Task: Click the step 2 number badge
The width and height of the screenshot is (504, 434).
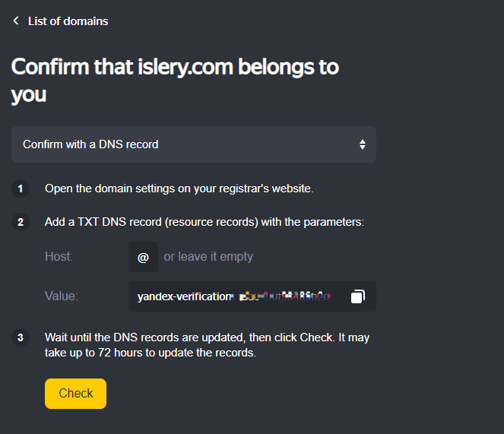Action: (21, 222)
